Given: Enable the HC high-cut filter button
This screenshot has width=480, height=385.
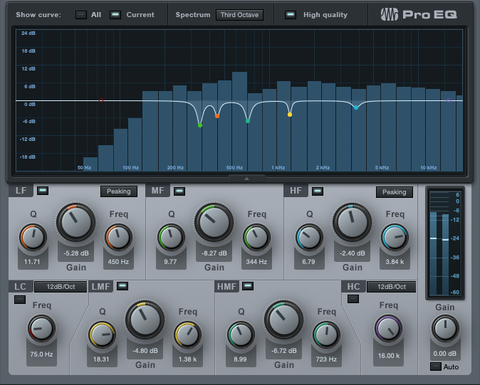Looking at the screenshot, I should [353, 298].
